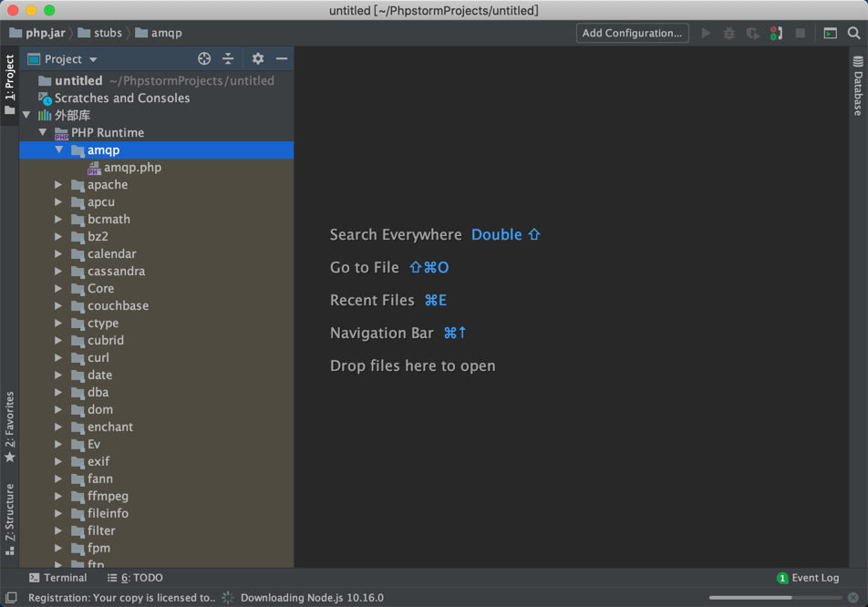Click the Event Log icon in status bar

[782, 578]
